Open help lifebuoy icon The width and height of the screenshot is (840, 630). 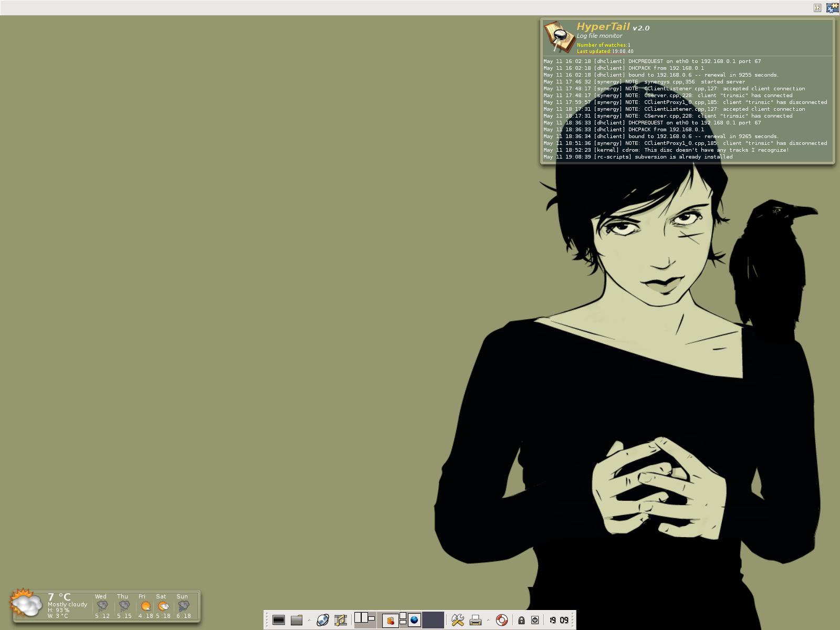[x=501, y=620]
